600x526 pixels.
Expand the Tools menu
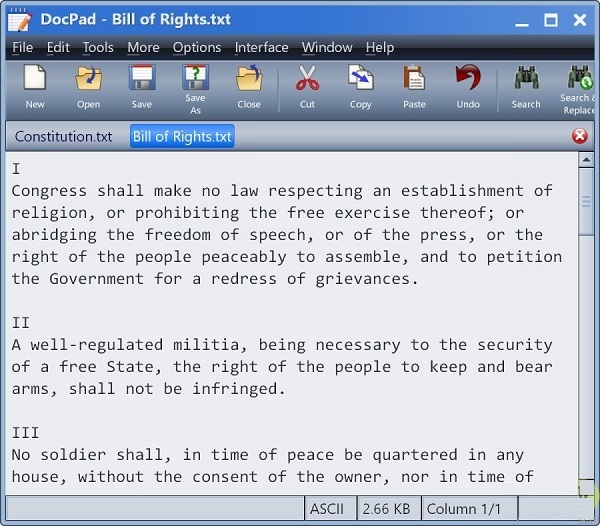coord(98,47)
